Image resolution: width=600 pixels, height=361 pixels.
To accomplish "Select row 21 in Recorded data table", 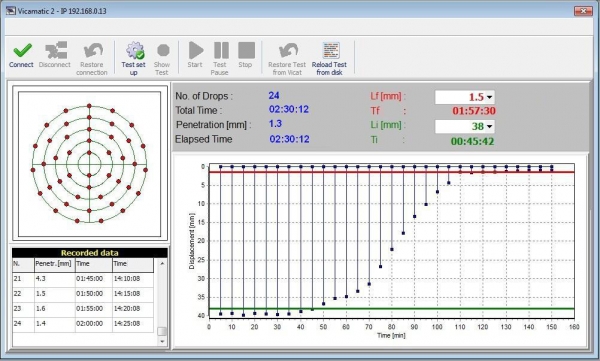I will [83, 279].
